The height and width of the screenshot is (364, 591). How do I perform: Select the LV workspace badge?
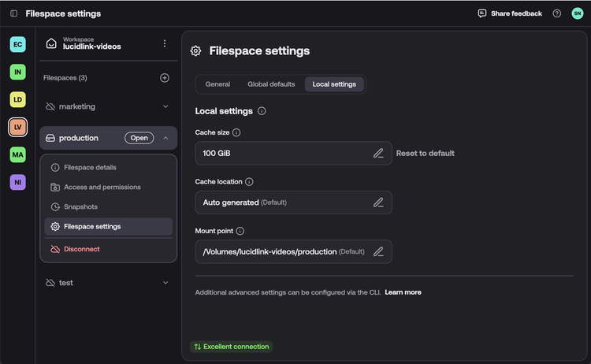tap(17, 127)
